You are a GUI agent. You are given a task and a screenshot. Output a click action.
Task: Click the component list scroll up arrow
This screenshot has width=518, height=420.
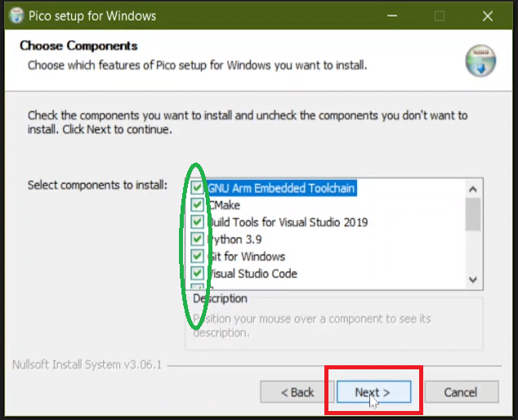click(473, 190)
